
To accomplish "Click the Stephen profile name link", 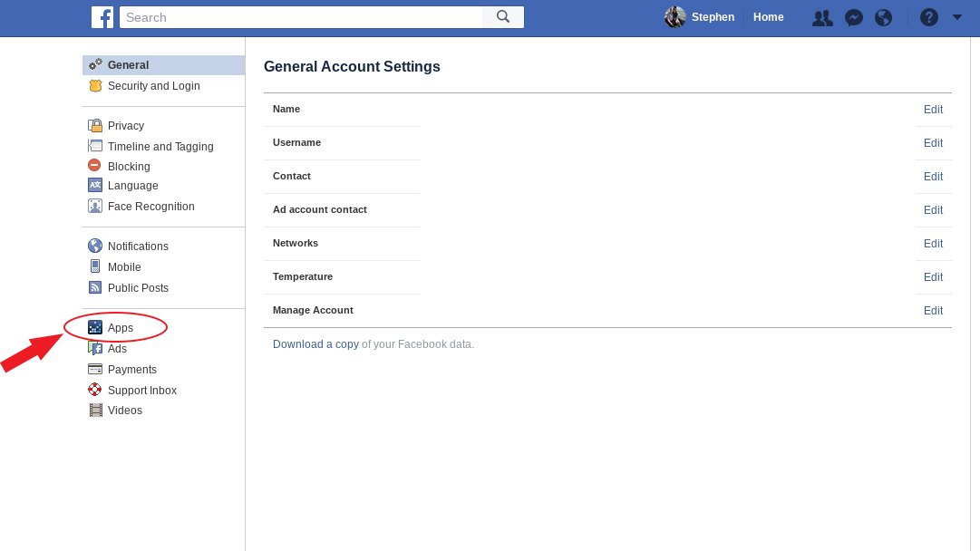I will coord(713,17).
